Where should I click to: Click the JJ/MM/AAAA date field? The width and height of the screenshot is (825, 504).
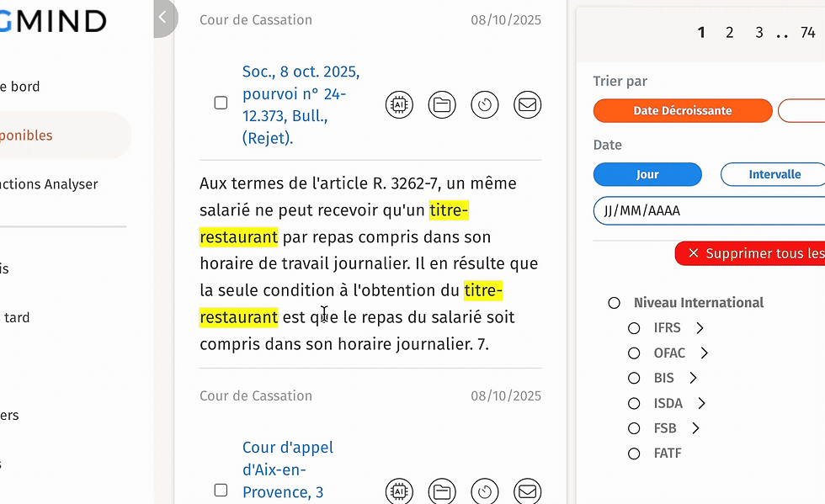tap(707, 210)
